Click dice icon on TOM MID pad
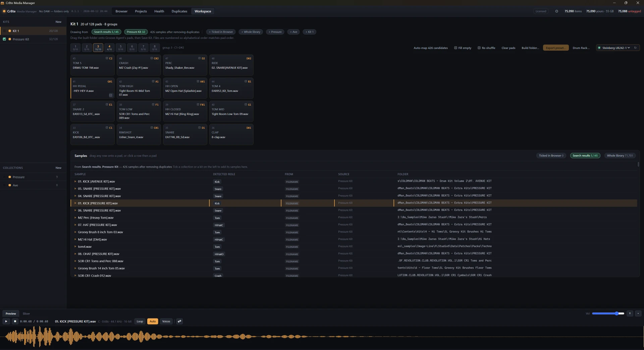644x350 pixels. point(246,105)
